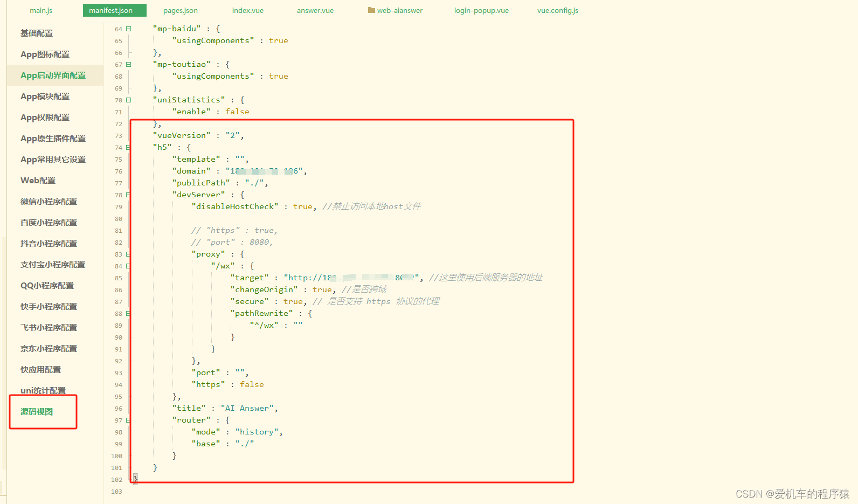Open 抖音小程序配置 section
The width and height of the screenshot is (858, 504).
pyautogui.click(x=49, y=243)
